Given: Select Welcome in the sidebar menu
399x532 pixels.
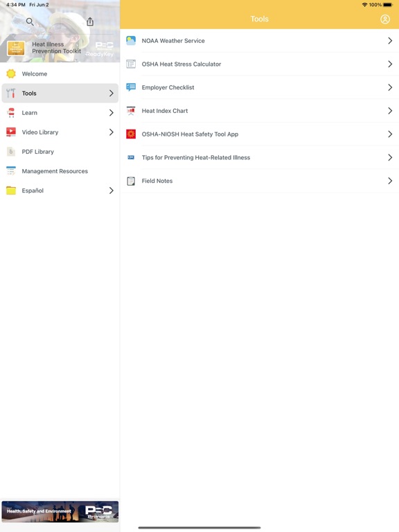Looking at the screenshot, I should pyautogui.click(x=60, y=73).
